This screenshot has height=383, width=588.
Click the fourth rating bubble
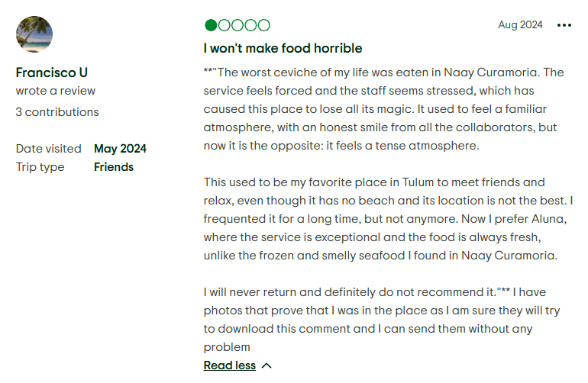[250, 25]
